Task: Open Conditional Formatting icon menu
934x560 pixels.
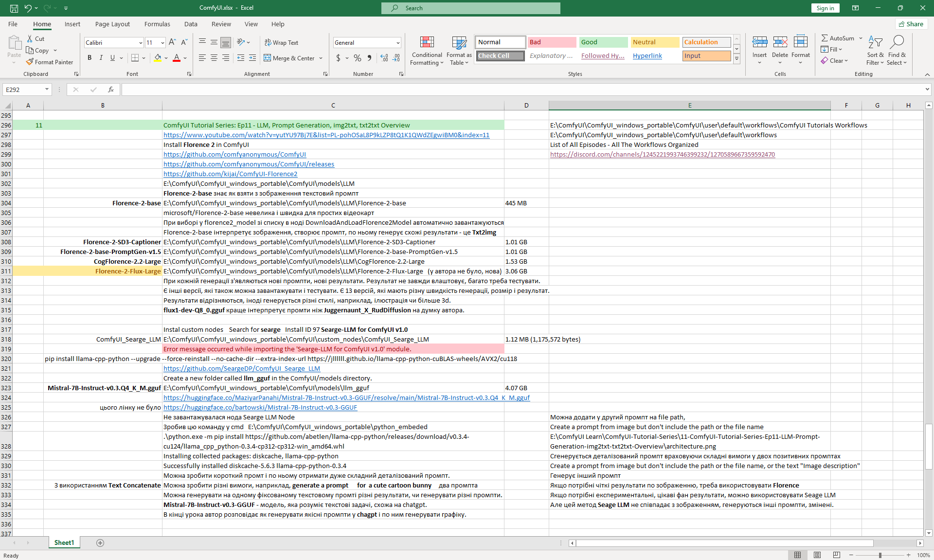Action: click(x=427, y=43)
